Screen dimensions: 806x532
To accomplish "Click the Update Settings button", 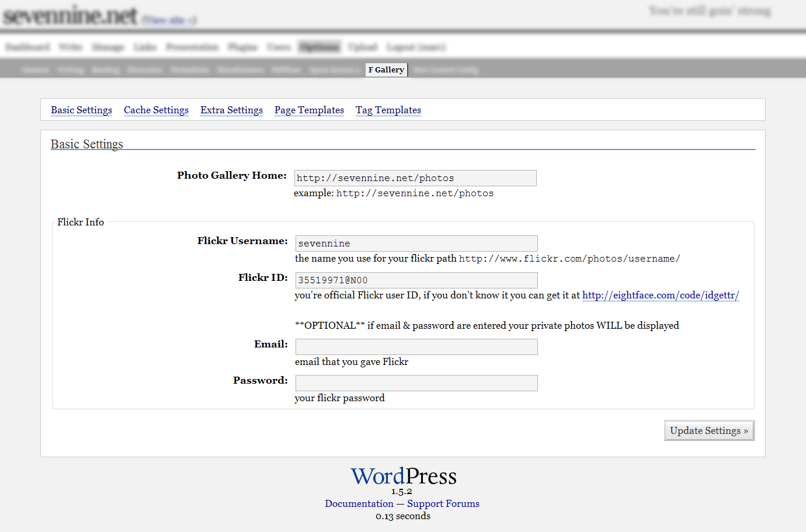I will pyautogui.click(x=709, y=430).
